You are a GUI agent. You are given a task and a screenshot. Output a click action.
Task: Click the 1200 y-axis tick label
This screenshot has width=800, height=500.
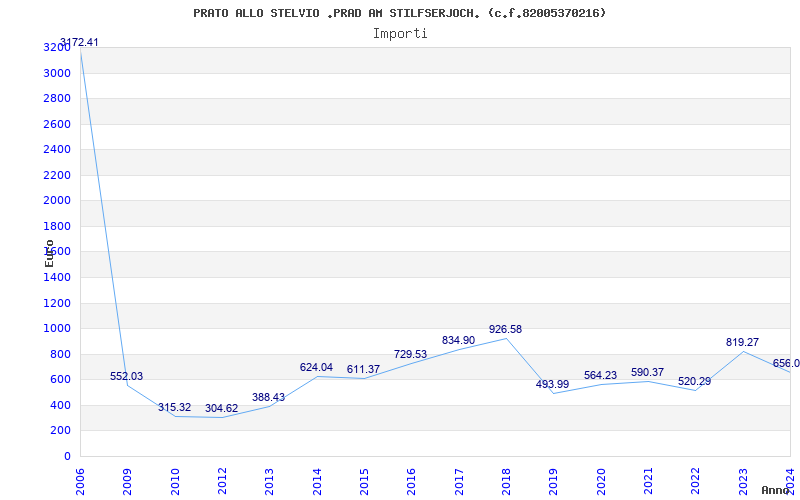[57, 303]
